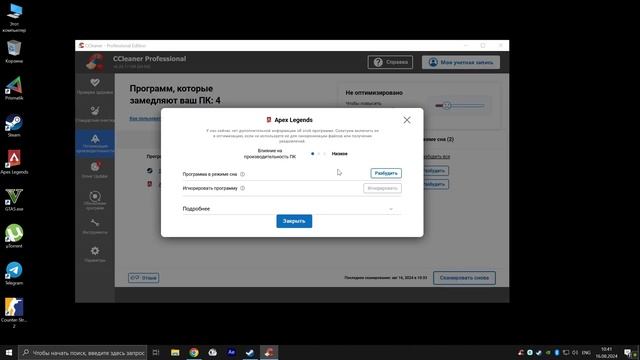640x360 pixels.
Task: Switch to Steam in the taskbar
Action: (x=250, y=352)
